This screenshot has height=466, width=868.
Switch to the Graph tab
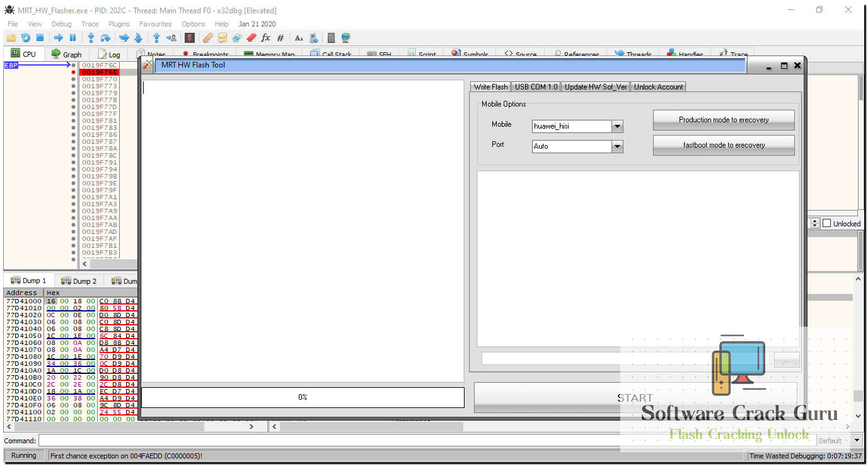[x=66, y=54]
